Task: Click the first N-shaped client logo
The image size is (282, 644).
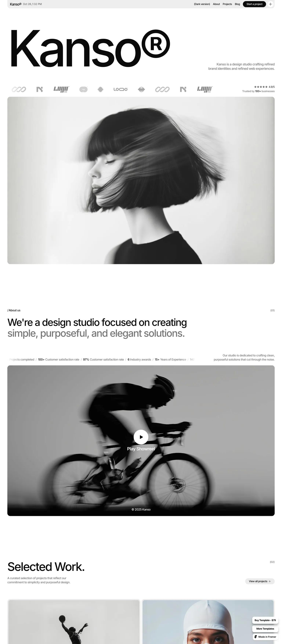Action: pos(39,89)
